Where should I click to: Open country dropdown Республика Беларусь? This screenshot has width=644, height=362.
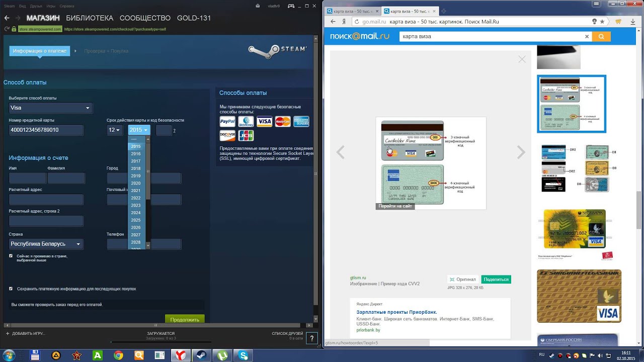[46, 244]
